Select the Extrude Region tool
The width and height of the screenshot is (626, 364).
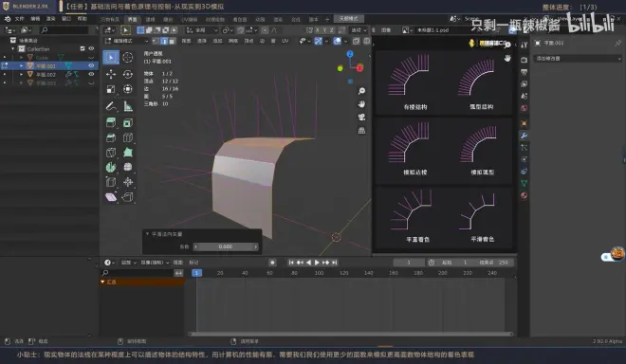pyautogui.click(x=111, y=122)
